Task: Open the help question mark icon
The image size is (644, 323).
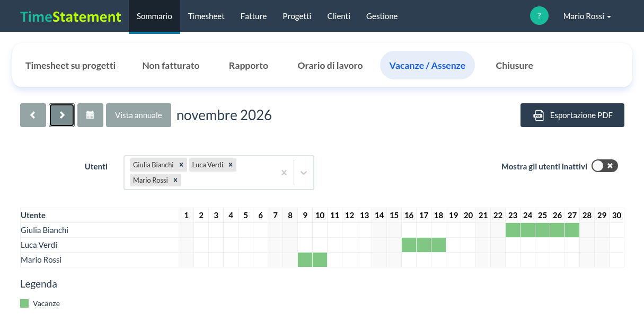Action: [539, 16]
